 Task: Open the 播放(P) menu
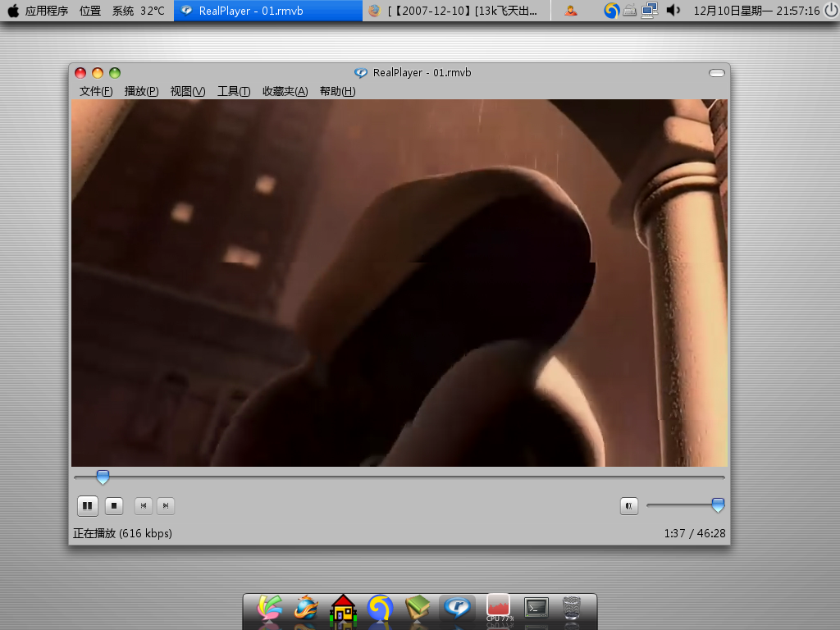(141, 92)
